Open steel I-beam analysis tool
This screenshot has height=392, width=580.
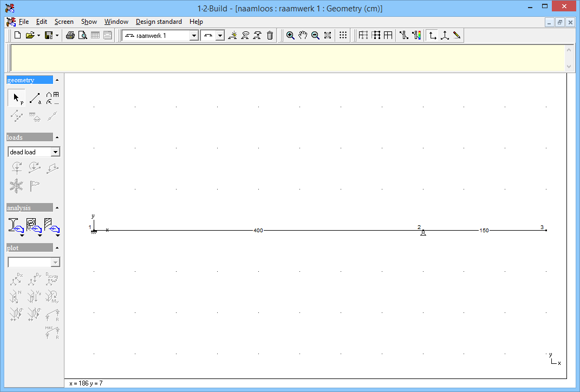[x=16, y=225]
